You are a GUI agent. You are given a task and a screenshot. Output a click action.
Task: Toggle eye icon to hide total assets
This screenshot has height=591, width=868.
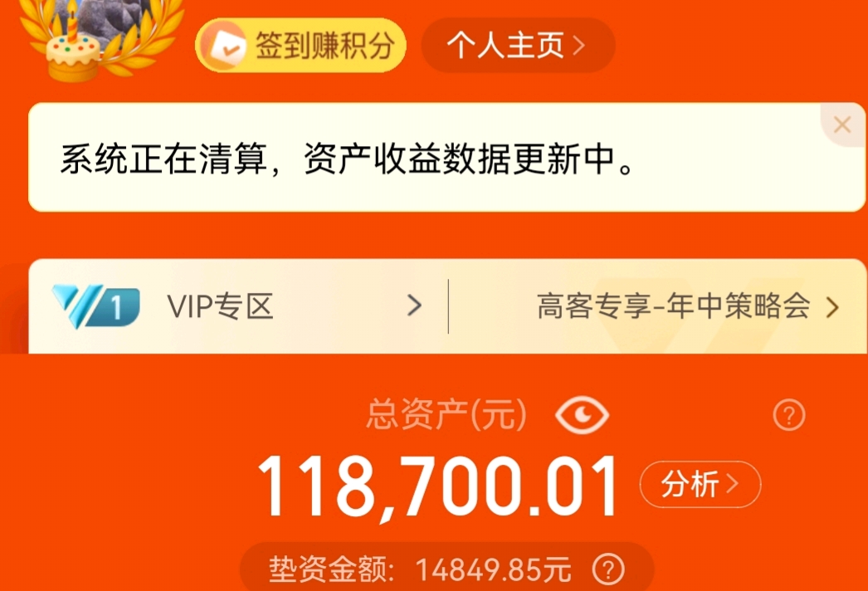pos(582,414)
